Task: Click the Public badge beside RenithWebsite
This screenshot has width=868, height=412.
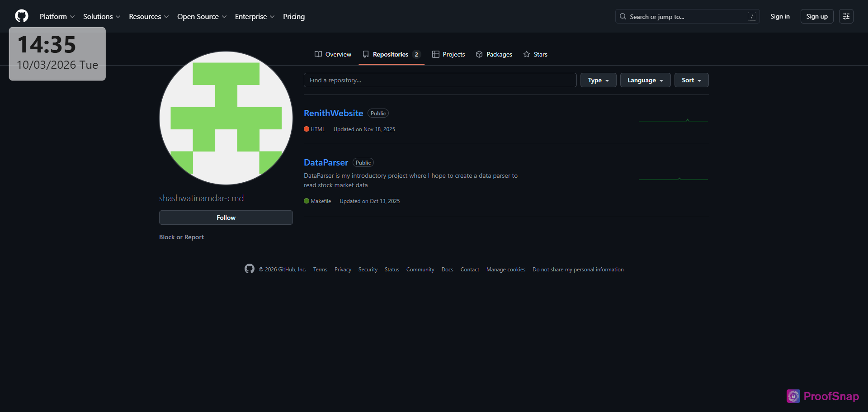Action: [x=378, y=114]
